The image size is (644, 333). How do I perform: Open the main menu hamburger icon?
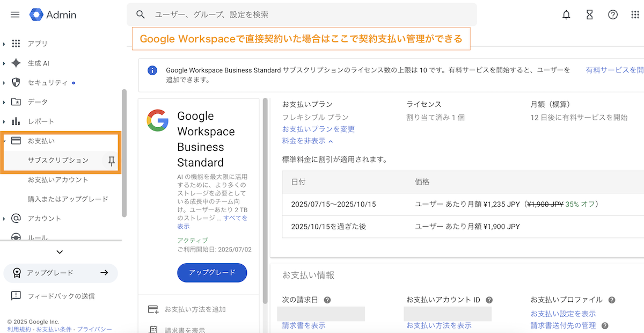(x=15, y=15)
